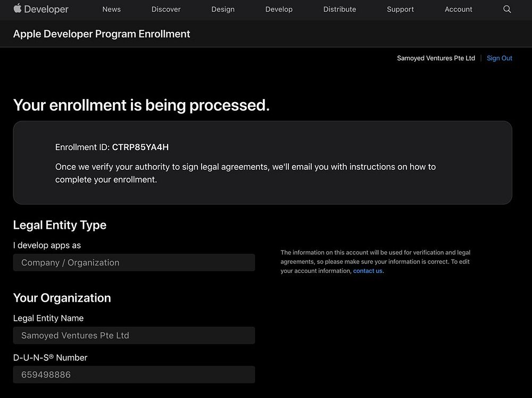Image resolution: width=532 pixels, height=398 pixels.
Task: Click the 'I develop apps as' label
Action: (x=47, y=245)
